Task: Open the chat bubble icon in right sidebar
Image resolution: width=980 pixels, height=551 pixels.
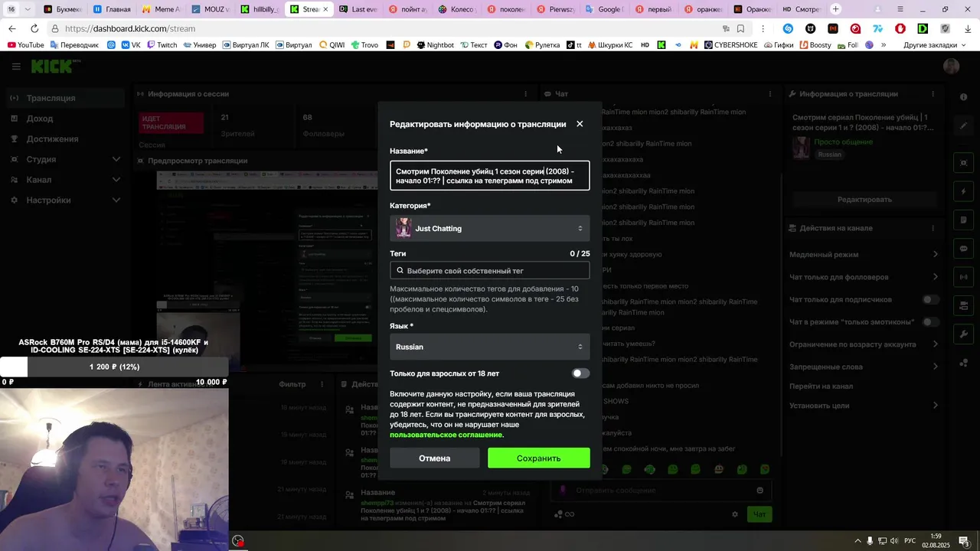Action: click(x=963, y=249)
